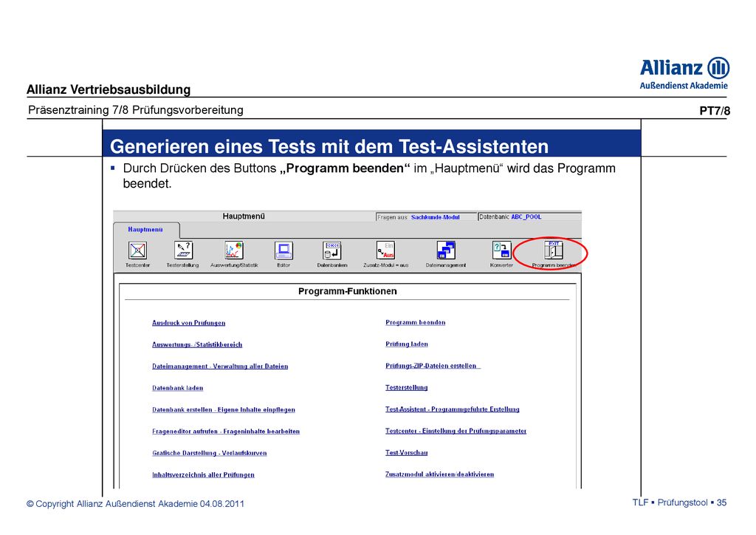
Task: Click Inhaltsverzeichnis aller Prüfungen link
Action: 203,474
